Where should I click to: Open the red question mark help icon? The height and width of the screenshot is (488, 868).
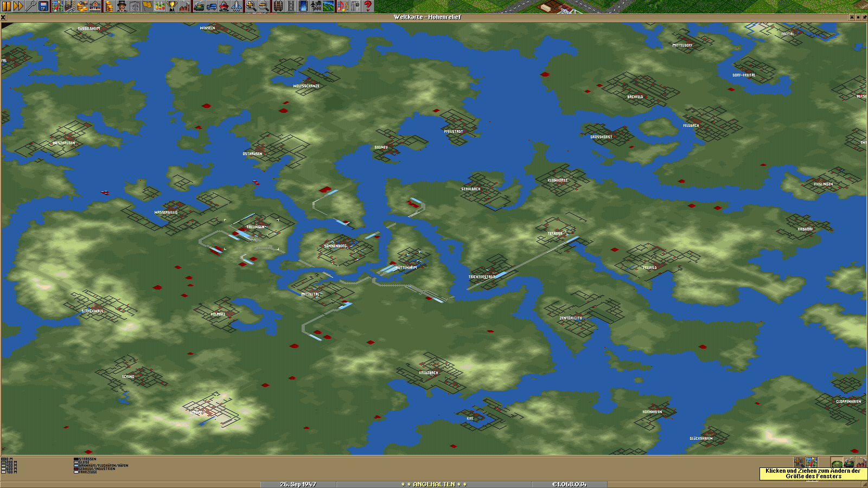368,6
